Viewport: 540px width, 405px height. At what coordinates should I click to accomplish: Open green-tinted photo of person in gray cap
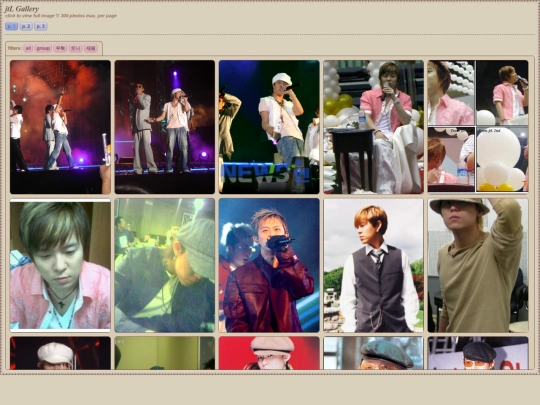[165, 265]
